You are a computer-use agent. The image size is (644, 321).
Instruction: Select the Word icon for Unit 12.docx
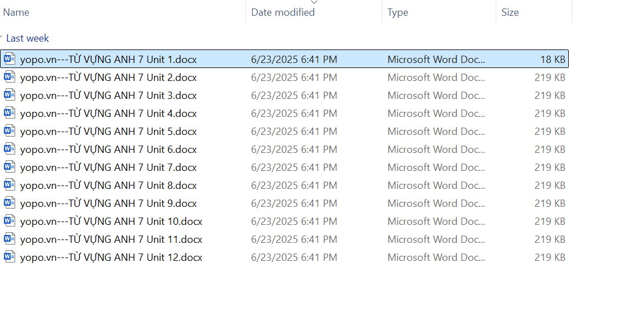click(x=10, y=257)
